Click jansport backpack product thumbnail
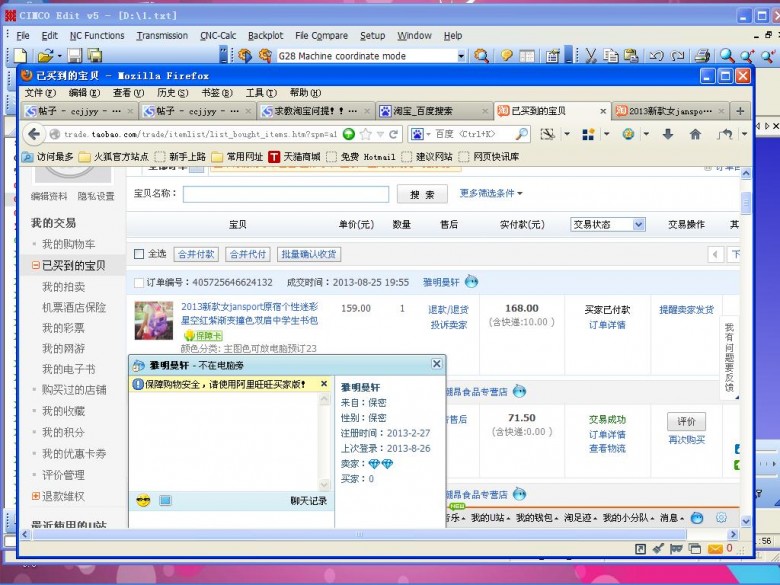Screen dimensions: 780x585 [x=154, y=320]
